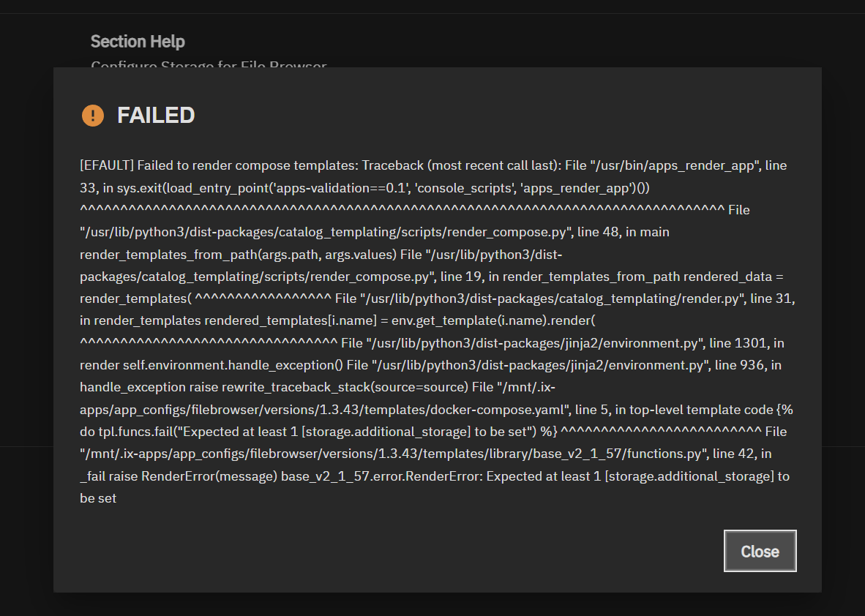
Task: Click the "env.get_template(i.name).render(" text
Action: 484,320
